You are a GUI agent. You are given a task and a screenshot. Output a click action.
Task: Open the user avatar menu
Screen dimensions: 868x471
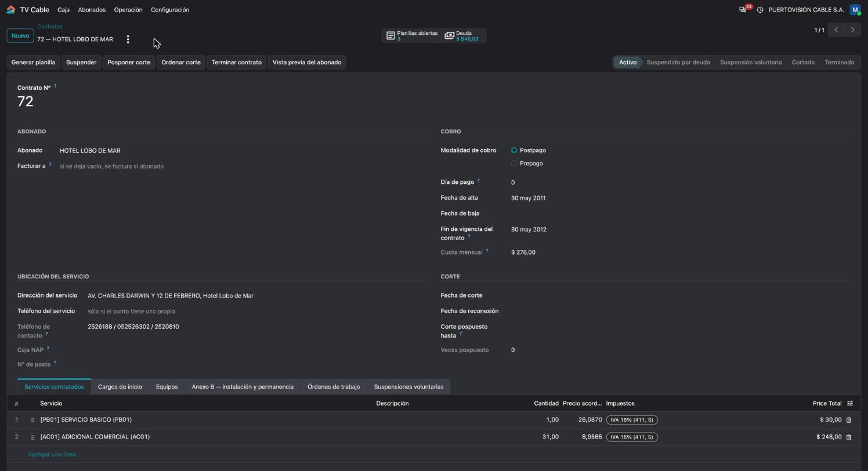(855, 10)
